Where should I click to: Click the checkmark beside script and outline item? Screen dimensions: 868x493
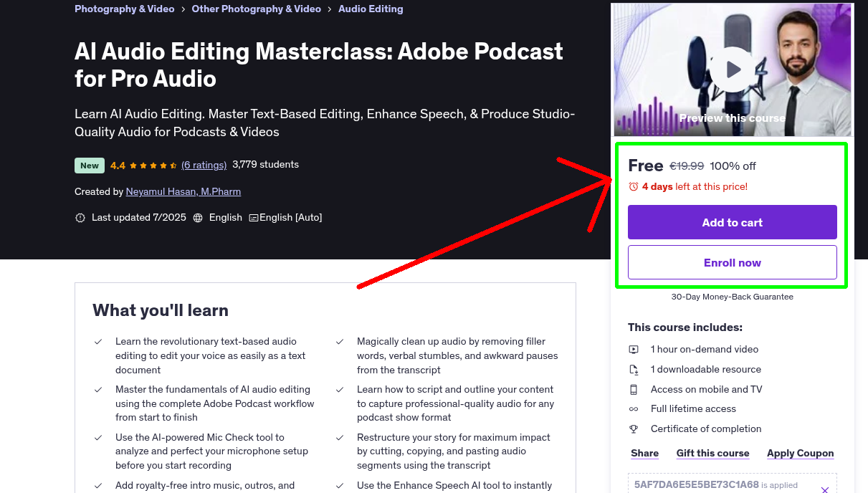click(x=340, y=390)
